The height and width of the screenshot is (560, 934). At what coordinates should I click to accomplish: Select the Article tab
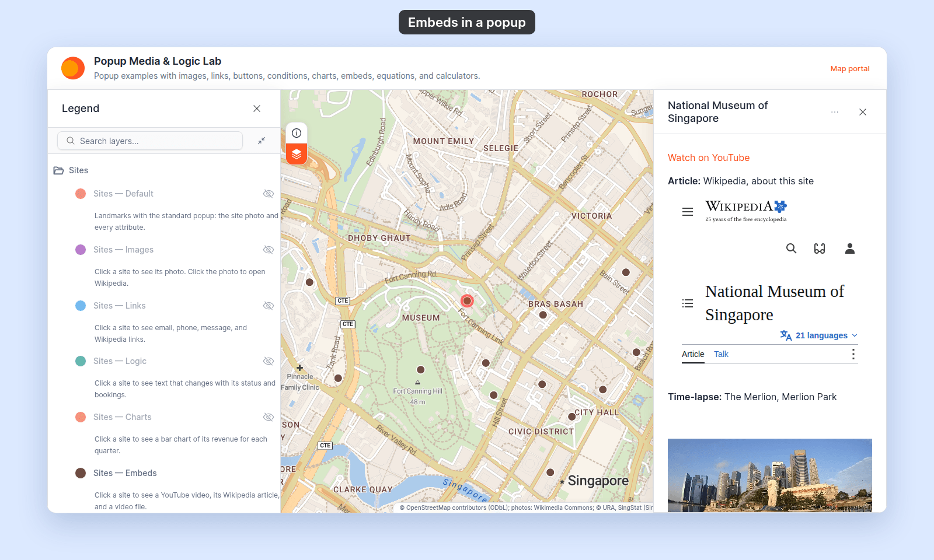[x=693, y=354]
